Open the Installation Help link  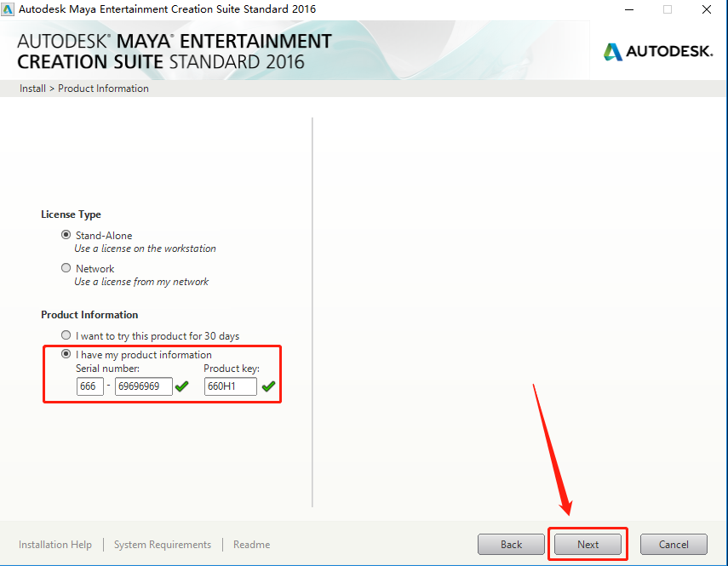click(55, 544)
